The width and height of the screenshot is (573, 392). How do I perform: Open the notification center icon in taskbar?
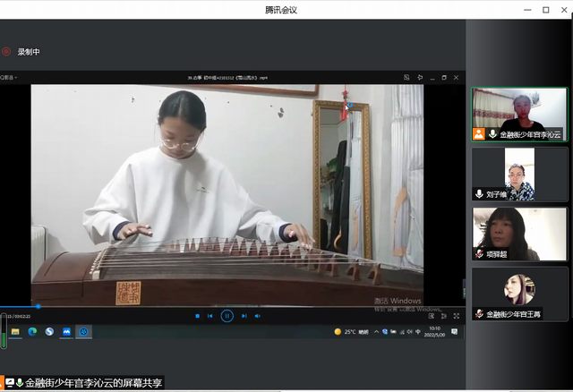[x=454, y=332]
